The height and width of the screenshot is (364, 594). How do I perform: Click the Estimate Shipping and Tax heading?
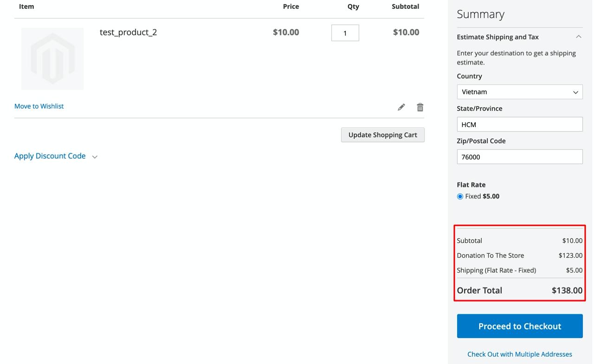497,37
